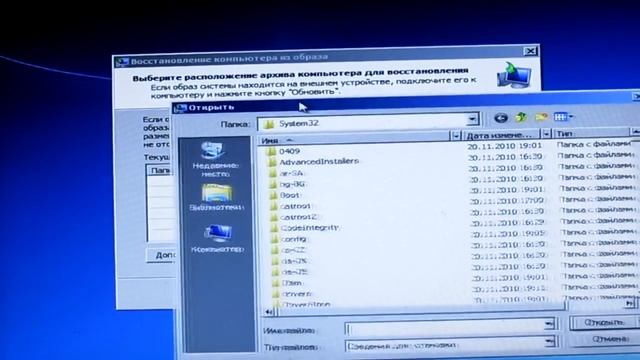The height and width of the screenshot is (360, 640).
Task: Click the Open dialog title bar icon
Action: 180,108
